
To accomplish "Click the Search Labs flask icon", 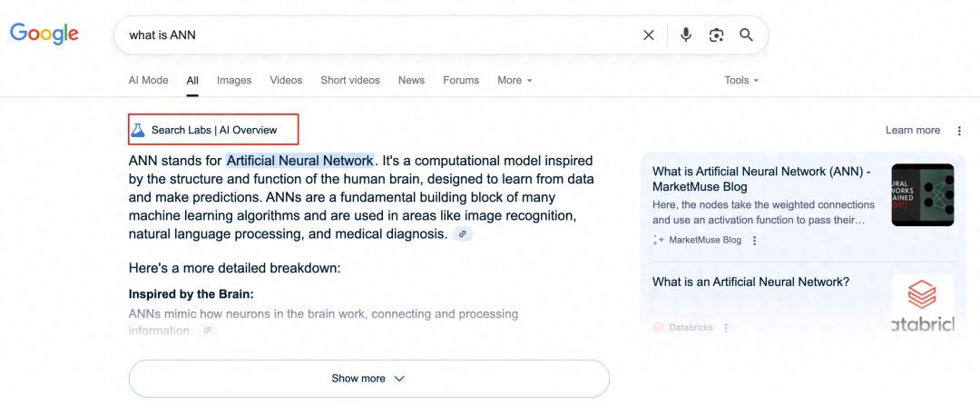I will (x=138, y=130).
